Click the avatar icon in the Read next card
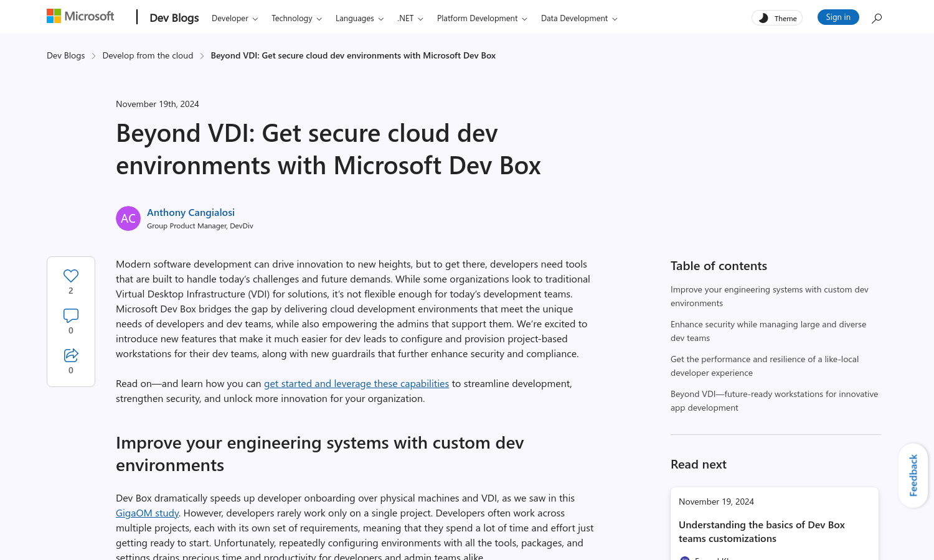The height and width of the screenshot is (560, 934). point(685,558)
